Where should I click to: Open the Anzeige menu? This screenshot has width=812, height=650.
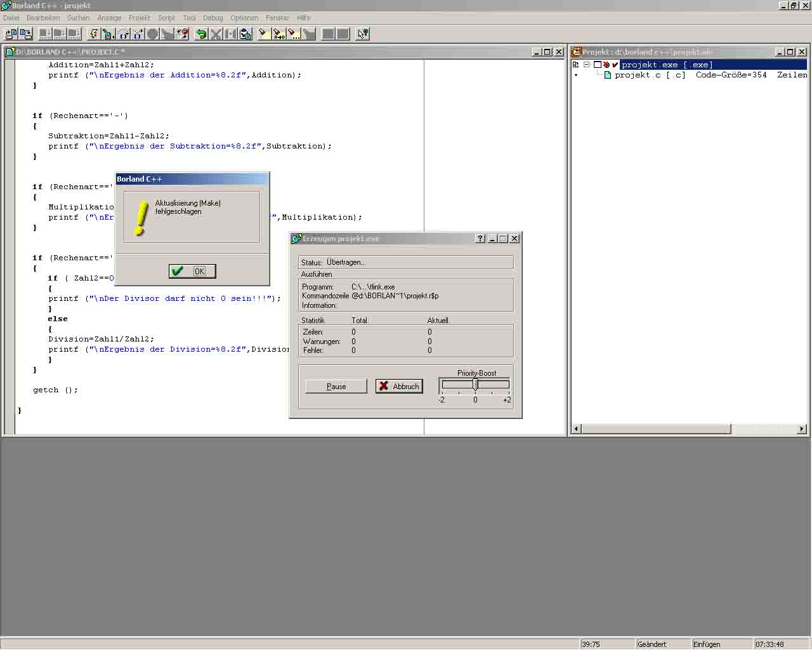109,18
